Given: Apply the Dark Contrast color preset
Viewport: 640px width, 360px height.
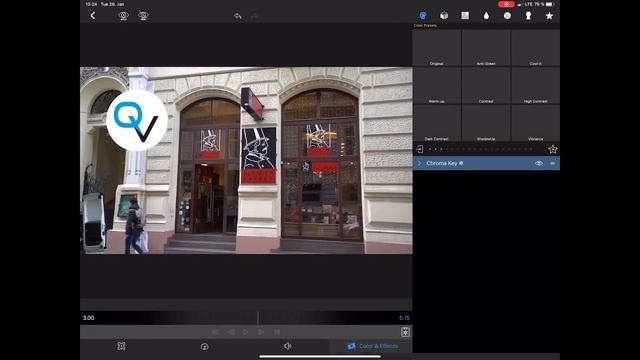Looking at the screenshot, I should [437, 123].
